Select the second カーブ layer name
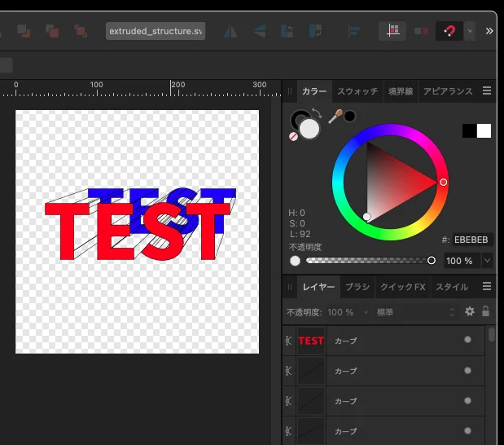Viewport: 504px width, 445px height. (345, 371)
